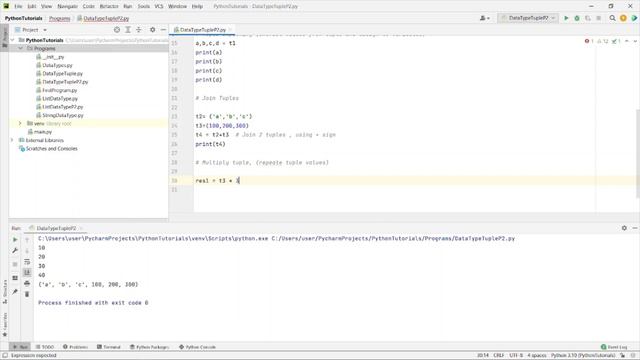This screenshot has height=360, width=640.
Task: Open the orange IDE updates icon
Action: pyautogui.click(x=623, y=18)
